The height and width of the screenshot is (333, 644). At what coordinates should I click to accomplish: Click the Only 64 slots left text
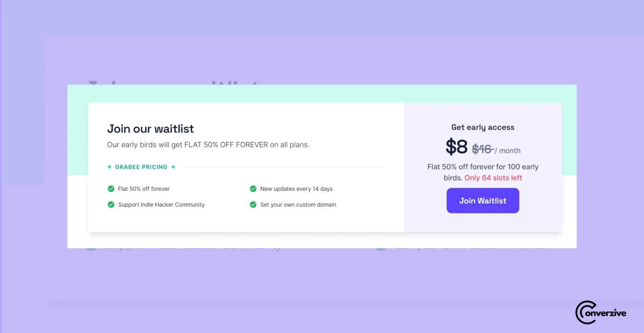pyautogui.click(x=493, y=178)
